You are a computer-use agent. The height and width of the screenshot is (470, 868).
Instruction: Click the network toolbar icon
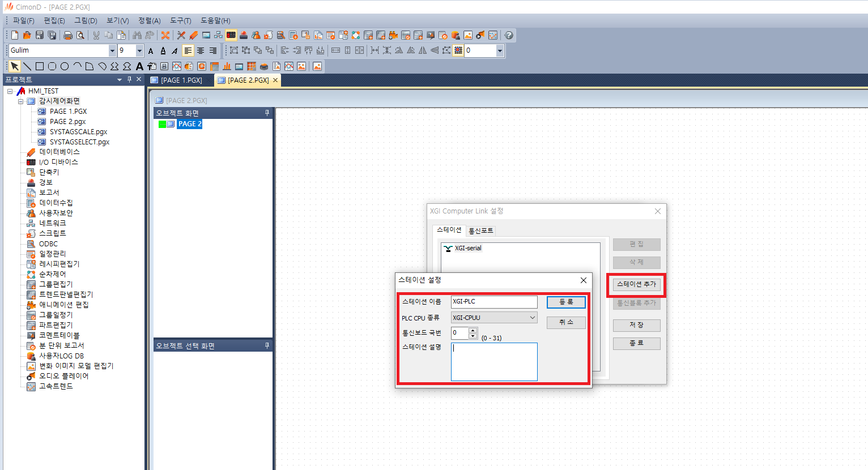click(218, 35)
